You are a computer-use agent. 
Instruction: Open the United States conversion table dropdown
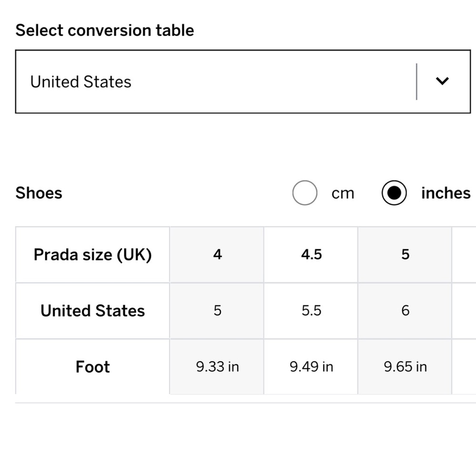pyautogui.click(x=243, y=82)
